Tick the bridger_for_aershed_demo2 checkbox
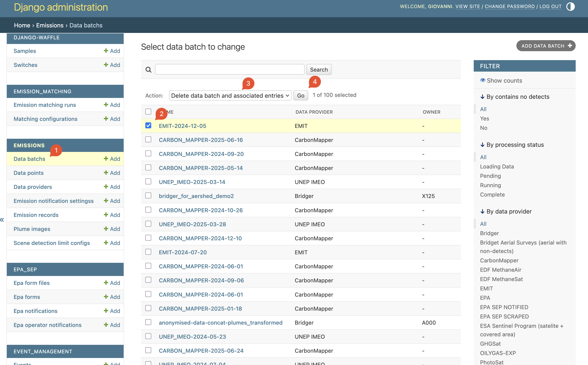 [x=148, y=195]
